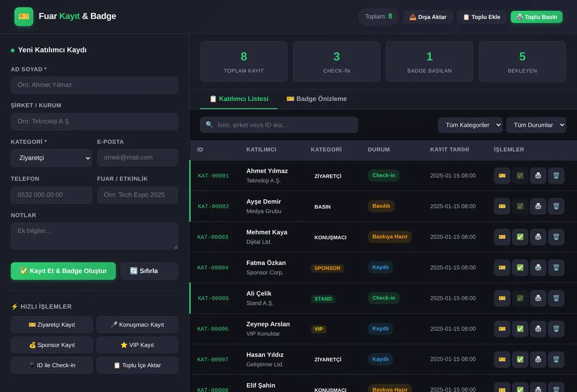Open badge preview icon for Ahmet Yılmaz
Image resolution: width=577 pixels, height=392 pixels.
[502, 175]
